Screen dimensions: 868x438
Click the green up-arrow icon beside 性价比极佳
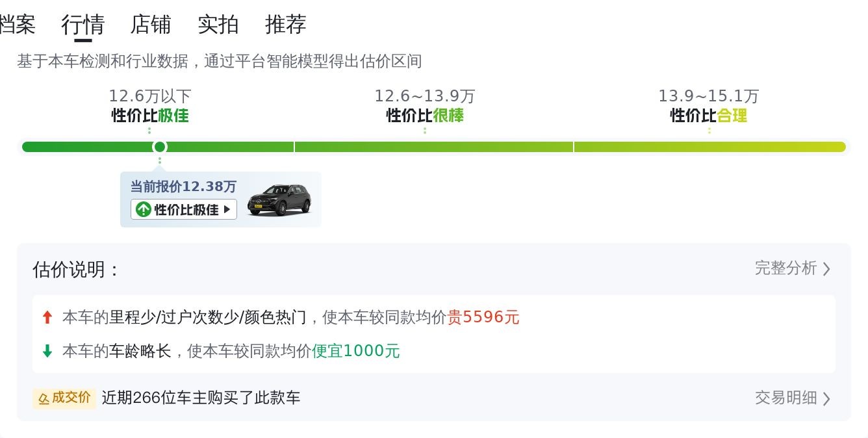pos(143,209)
